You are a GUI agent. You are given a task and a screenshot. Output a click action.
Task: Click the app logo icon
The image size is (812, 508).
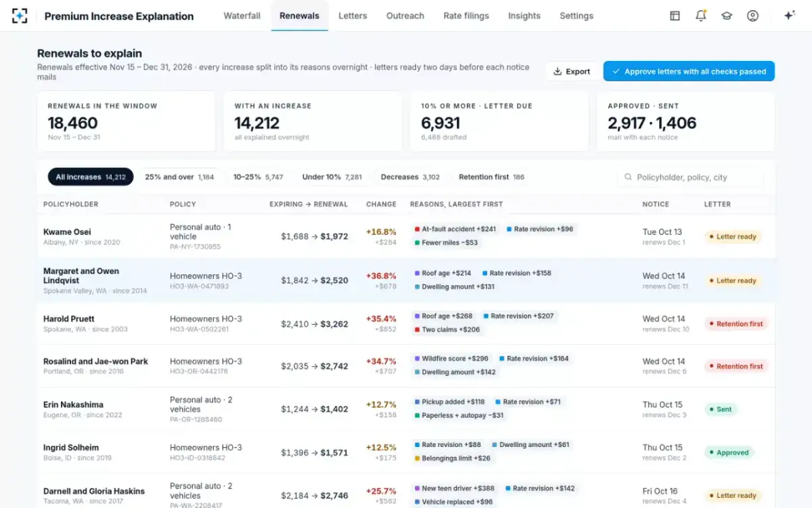coord(20,16)
